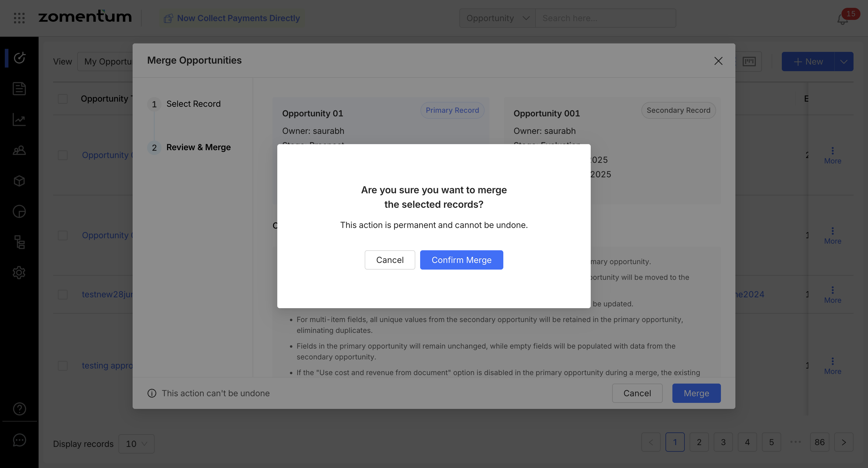Toggle the select-all header checkbox

click(x=63, y=99)
